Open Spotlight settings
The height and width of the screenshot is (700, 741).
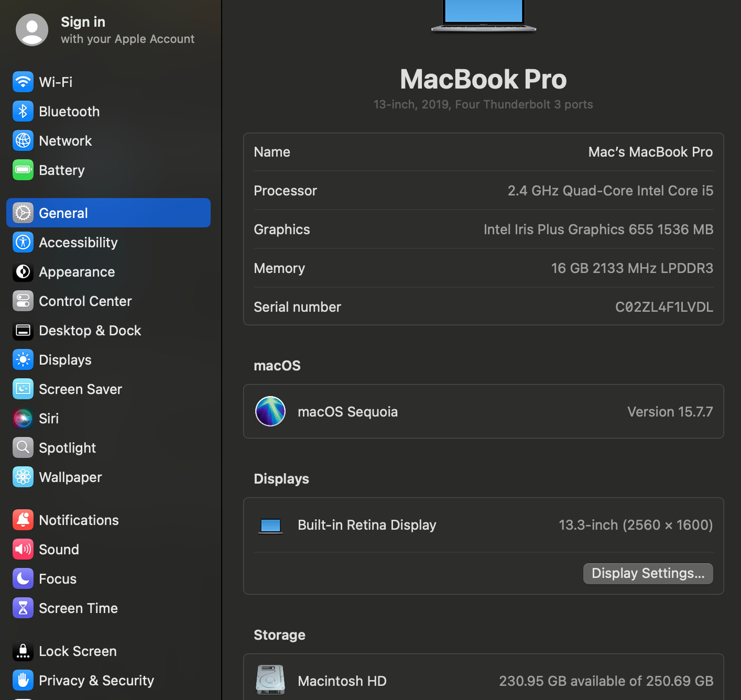click(108, 447)
